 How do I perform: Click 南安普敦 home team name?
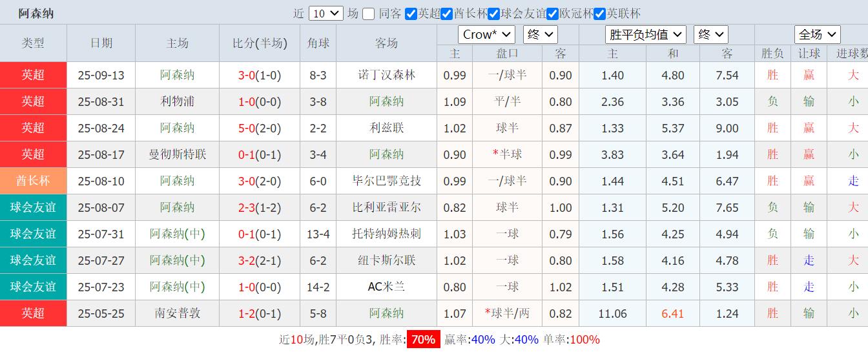[178, 313]
